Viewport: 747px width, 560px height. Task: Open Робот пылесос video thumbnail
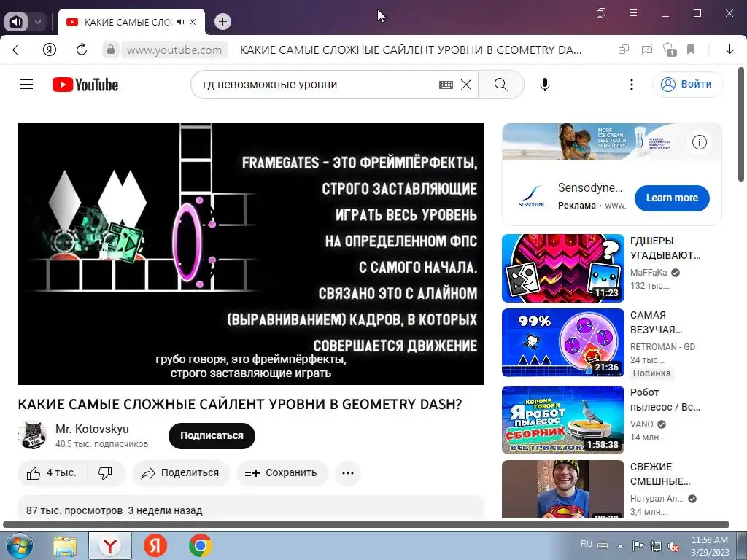pos(562,419)
